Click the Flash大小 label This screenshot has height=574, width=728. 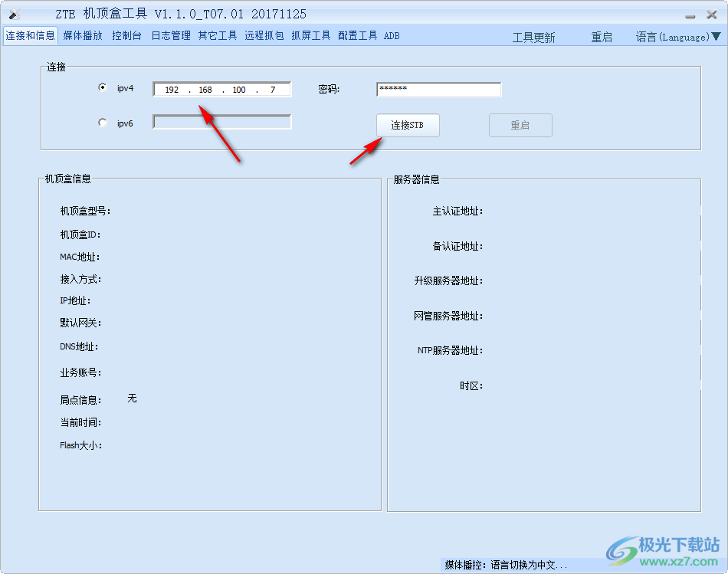[x=80, y=445]
